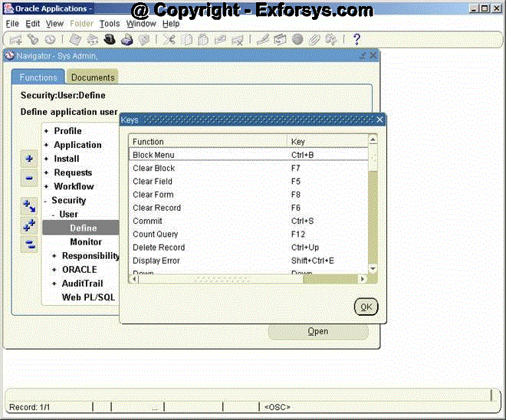Select the Block Menu row

pyautogui.click(x=207, y=155)
